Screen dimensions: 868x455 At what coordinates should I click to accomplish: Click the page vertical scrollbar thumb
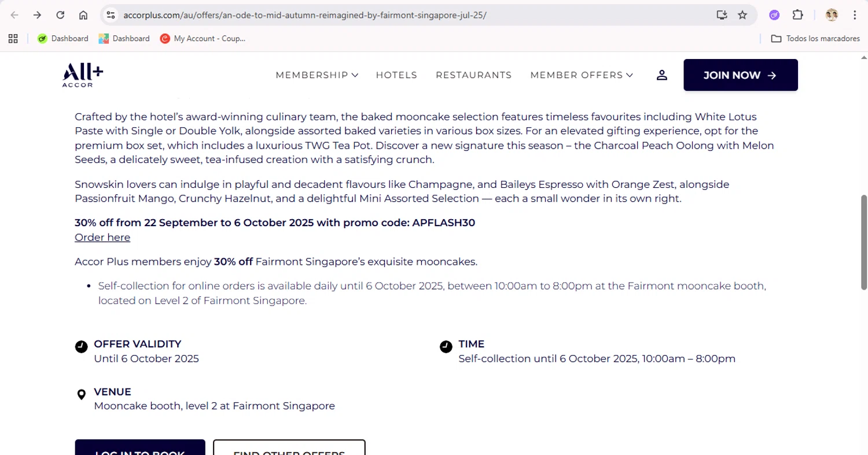click(864, 242)
